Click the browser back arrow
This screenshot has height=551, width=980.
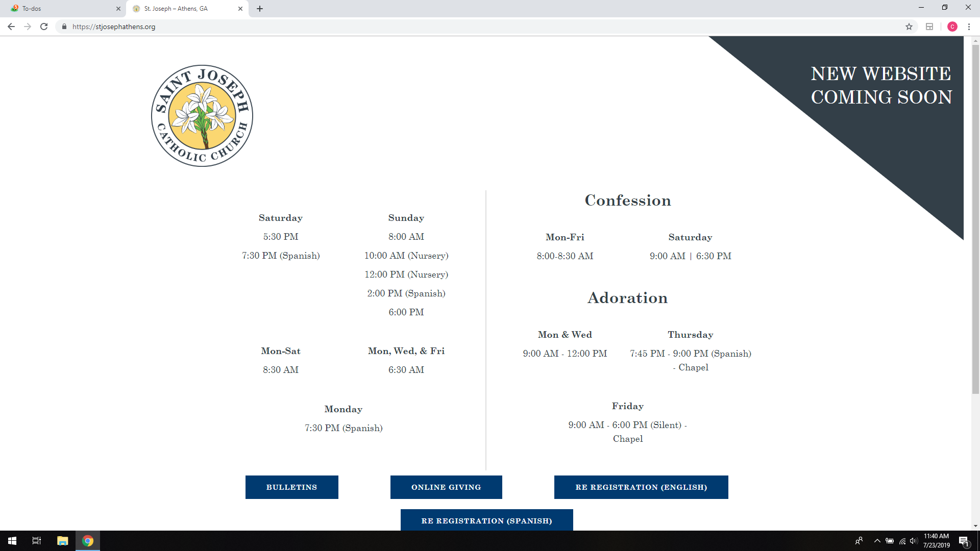(11, 27)
